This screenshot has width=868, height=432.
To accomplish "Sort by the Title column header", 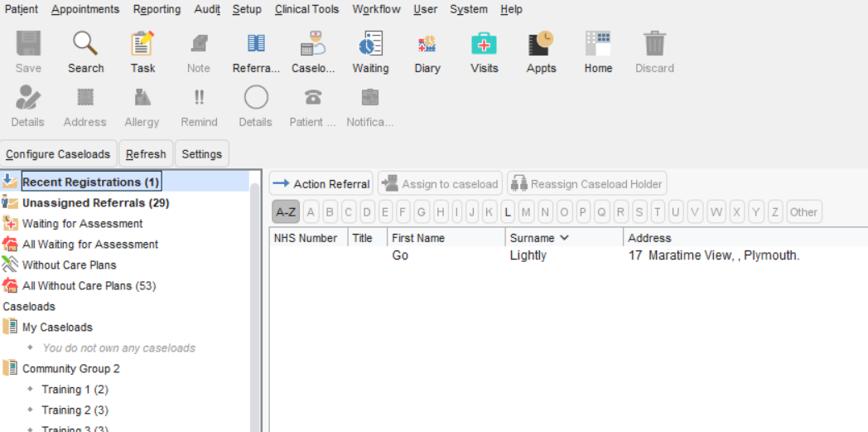I will (x=368, y=238).
